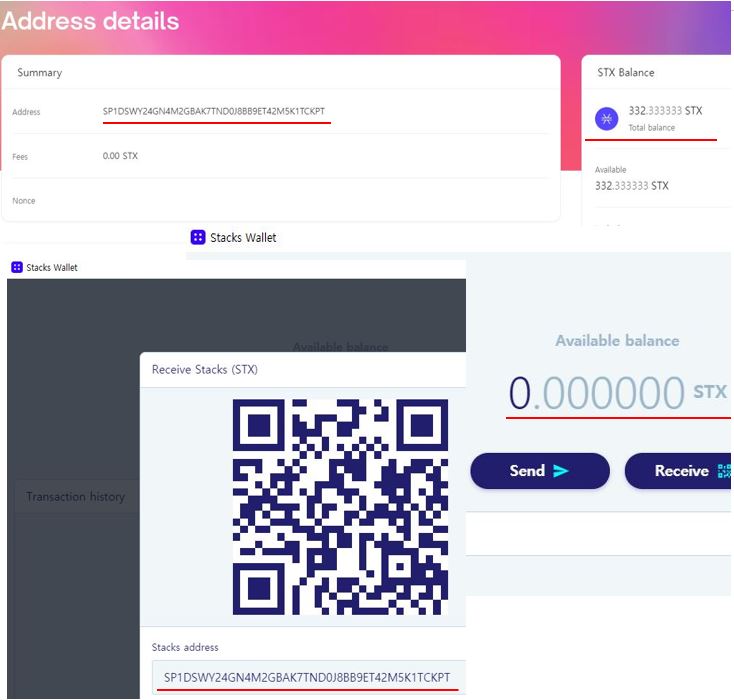The image size is (734, 700).
Task: Click the Fees label
Action: pos(20,157)
